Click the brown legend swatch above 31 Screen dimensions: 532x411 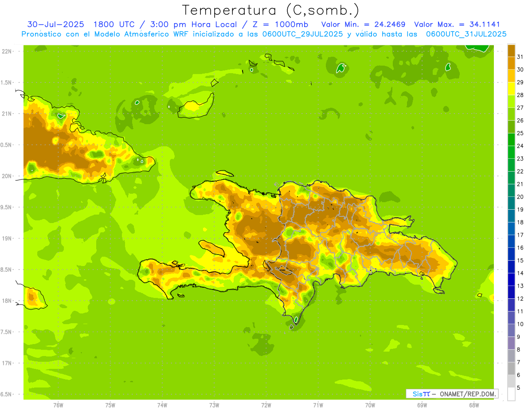pyautogui.click(x=511, y=51)
